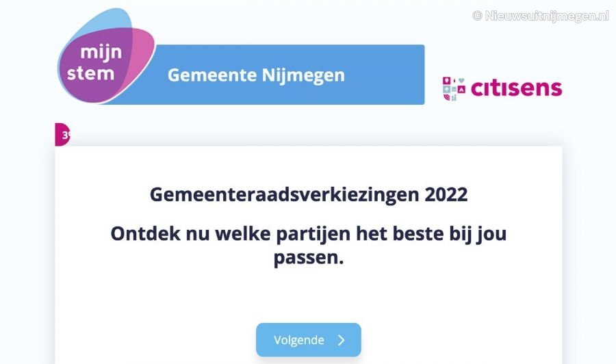This screenshot has height=364, width=616.
Task: Click the word 'Gemeente' in the banner
Action: coord(213,75)
